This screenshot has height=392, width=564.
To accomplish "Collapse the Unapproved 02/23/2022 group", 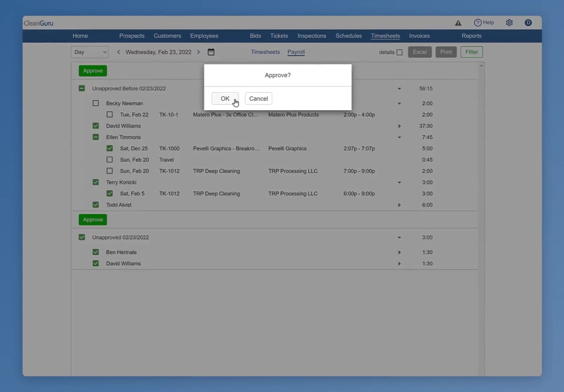I will click(x=399, y=238).
